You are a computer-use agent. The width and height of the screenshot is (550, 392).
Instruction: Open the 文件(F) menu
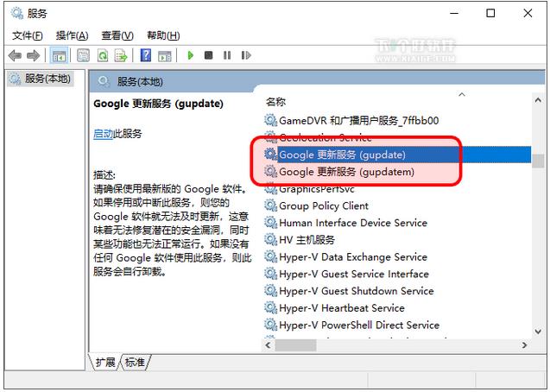pyautogui.click(x=27, y=35)
